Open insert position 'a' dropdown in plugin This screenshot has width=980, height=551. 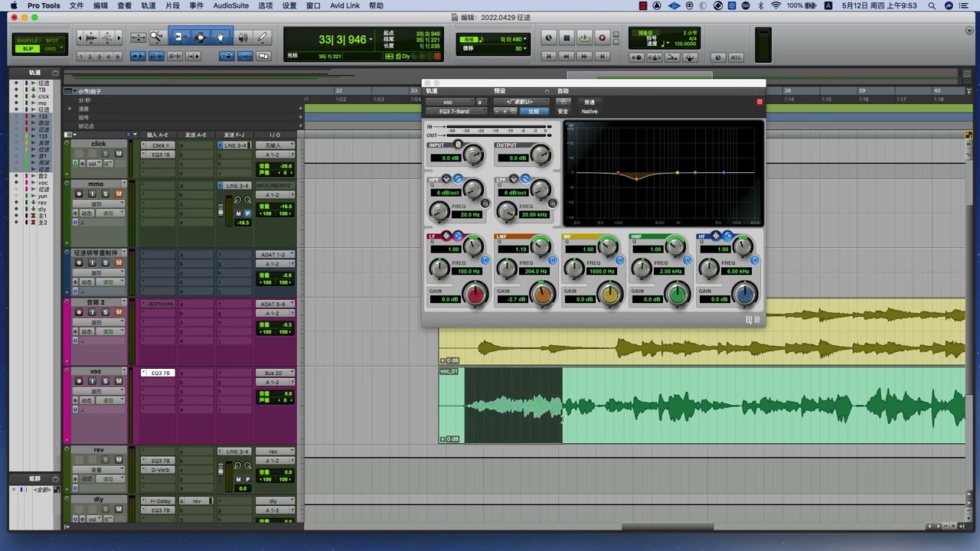coord(482,102)
